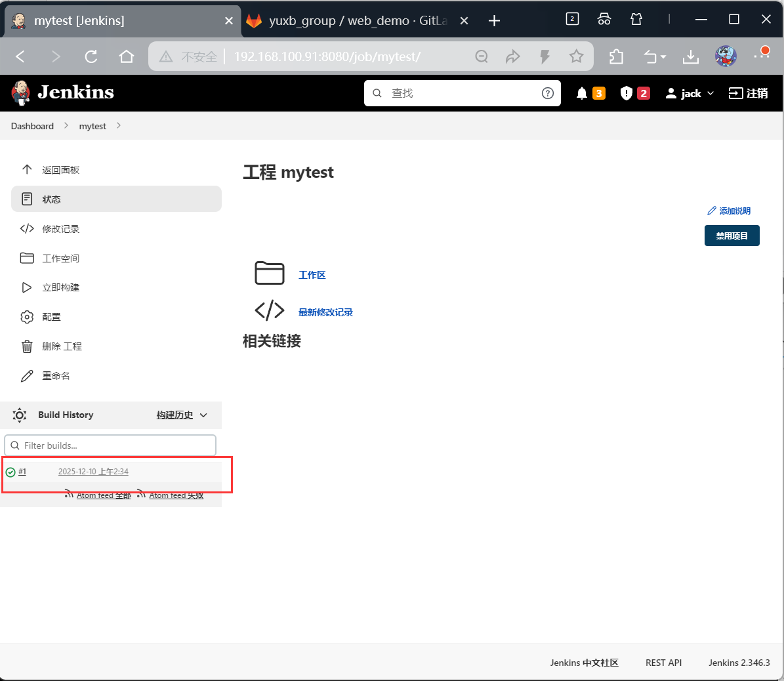784x681 pixels.
Task: Click the browser home icon
Action: pyautogui.click(x=127, y=56)
